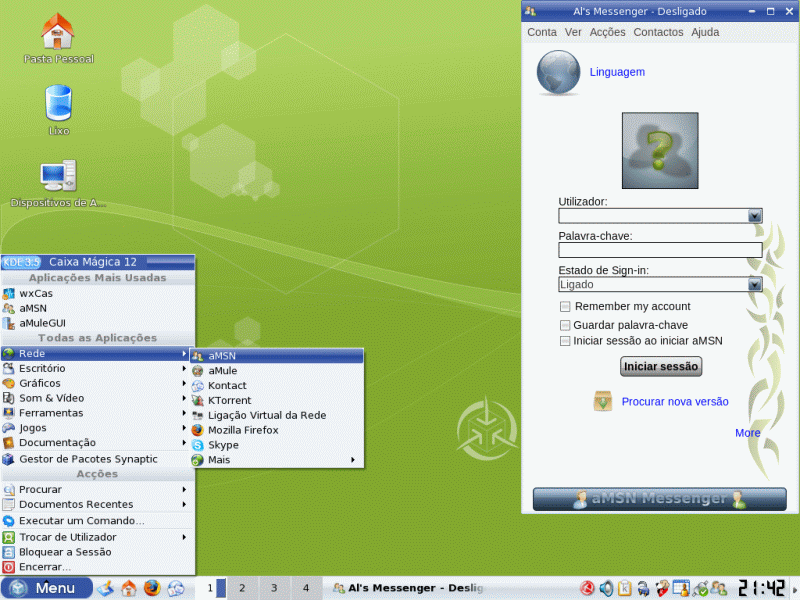Expand the Ferramentas menu category
Screen dimensions: 800x600
pos(98,412)
